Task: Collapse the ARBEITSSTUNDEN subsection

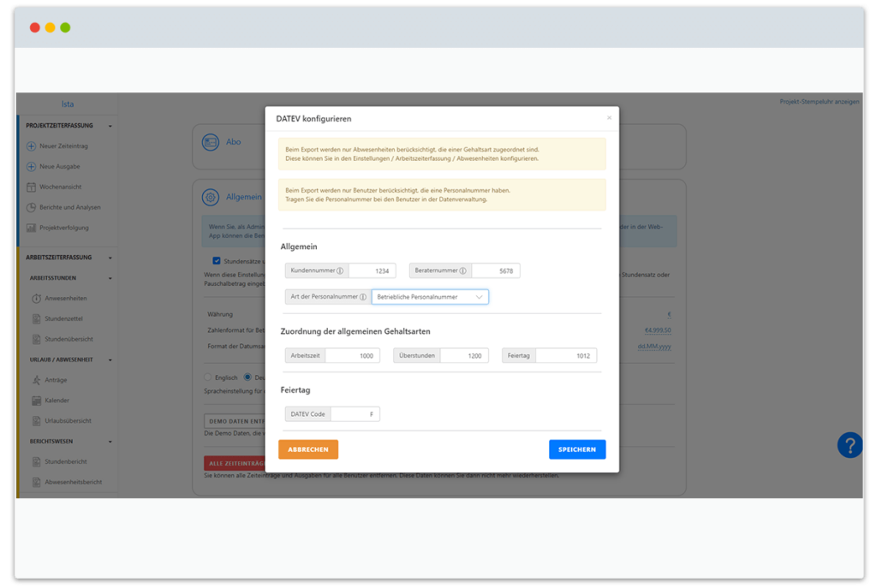Action: (110, 278)
